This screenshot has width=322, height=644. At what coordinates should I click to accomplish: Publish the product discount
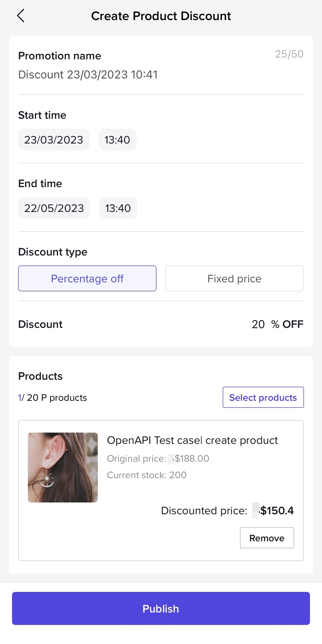point(161,608)
